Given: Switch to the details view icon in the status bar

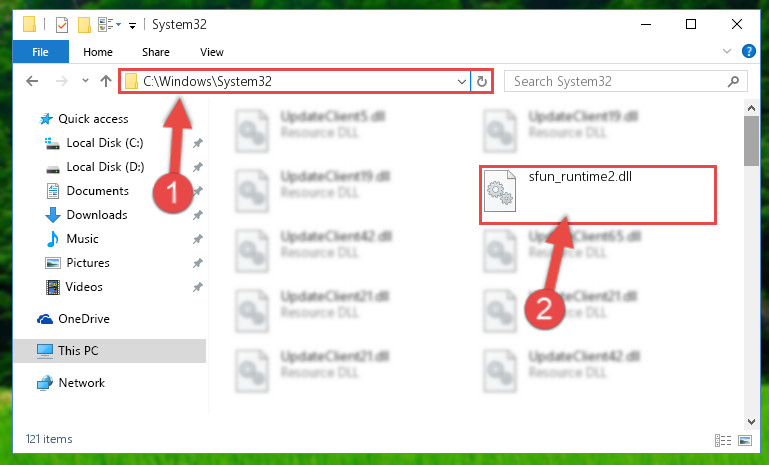Looking at the screenshot, I should click(x=723, y=440).
